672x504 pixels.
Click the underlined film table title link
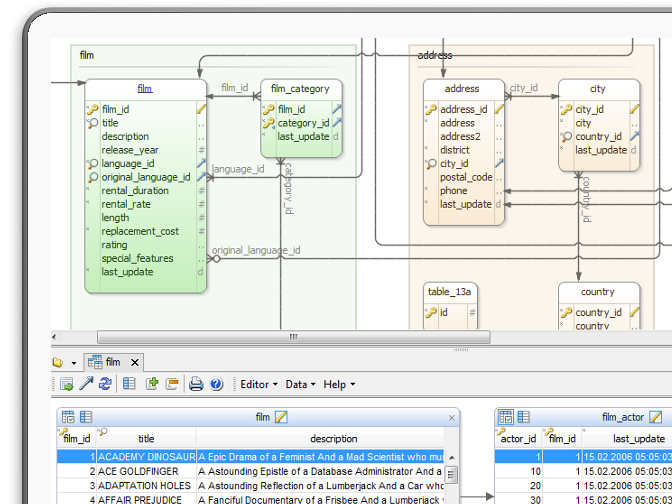pyautogui.click(x=145, y=89)
